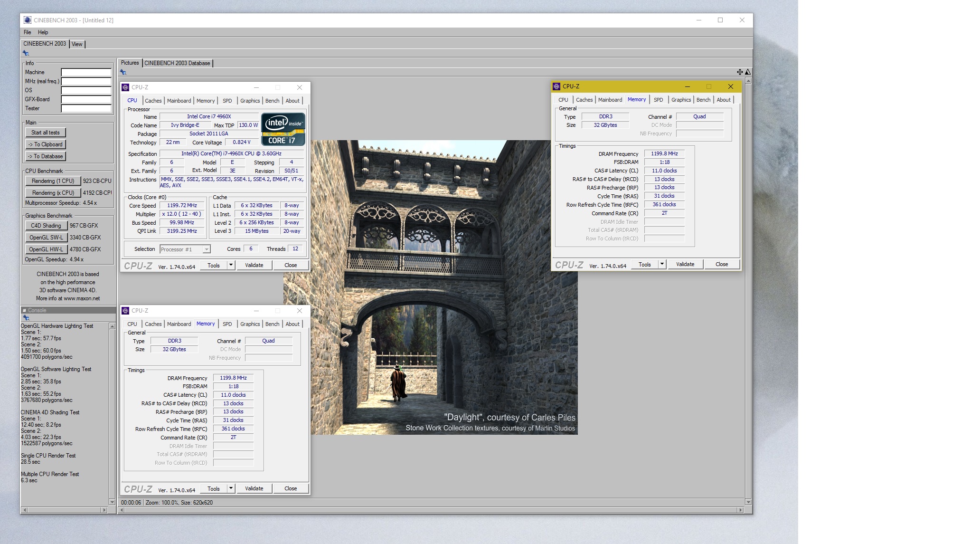
Task: Click the CPU-Z app icon in the yellow-titled CPU-Z window
Action: tap(556, 86)
